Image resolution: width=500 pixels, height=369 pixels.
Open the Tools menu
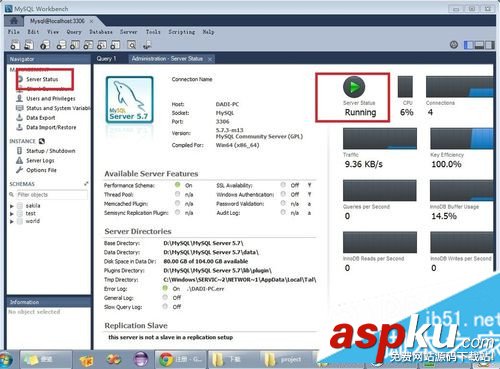click(x=153, y=32)
